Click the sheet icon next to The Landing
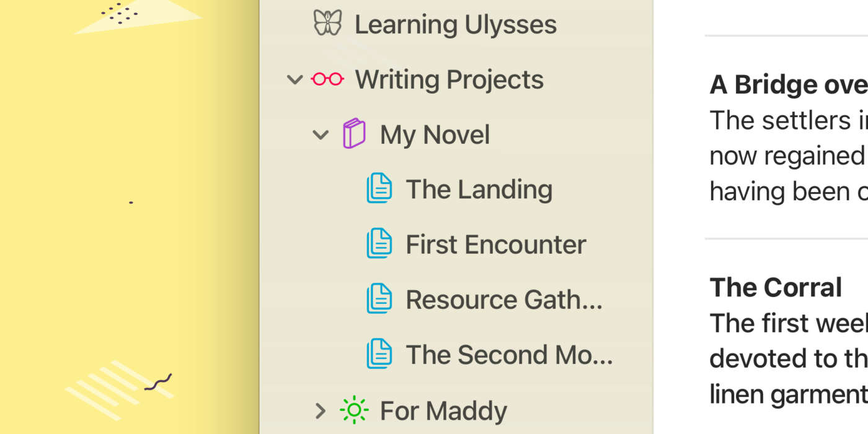868x434 pixels. click(379, 189)
